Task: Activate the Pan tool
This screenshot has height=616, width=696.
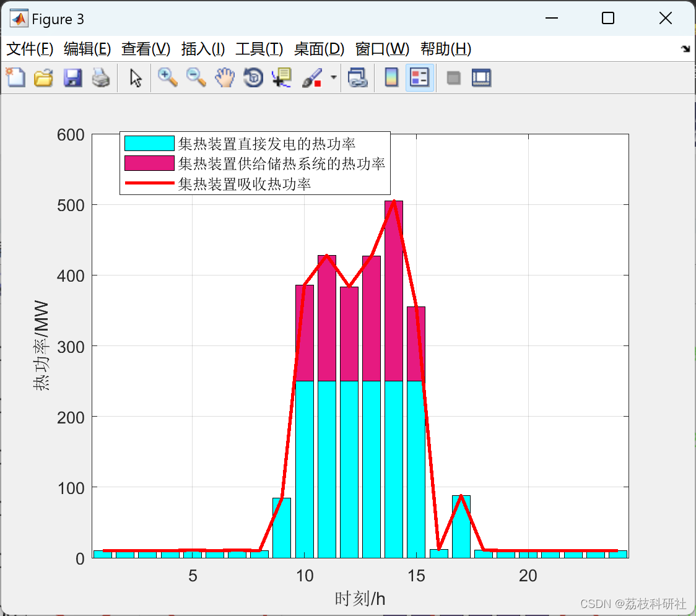Action: pos(225,77)
